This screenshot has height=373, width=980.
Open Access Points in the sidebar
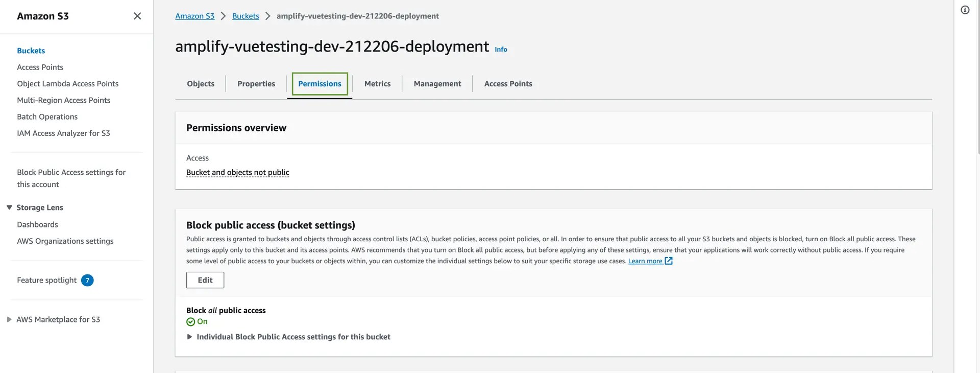40,67
